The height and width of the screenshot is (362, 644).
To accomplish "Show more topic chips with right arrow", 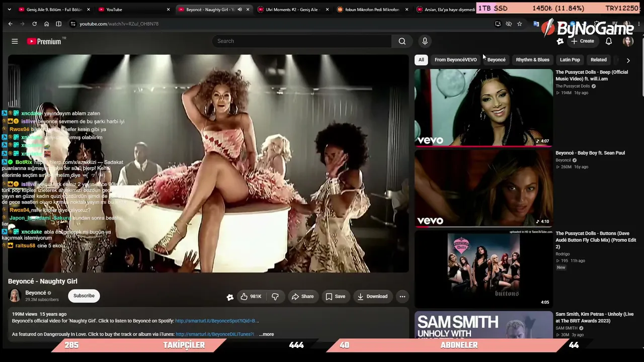I will click(628, 60).
